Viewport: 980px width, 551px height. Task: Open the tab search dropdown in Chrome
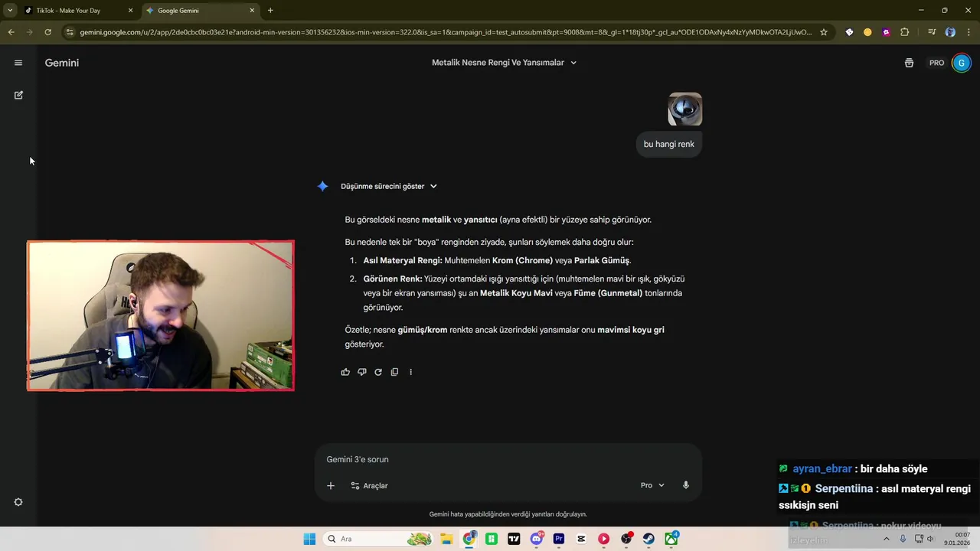[10, 11]
